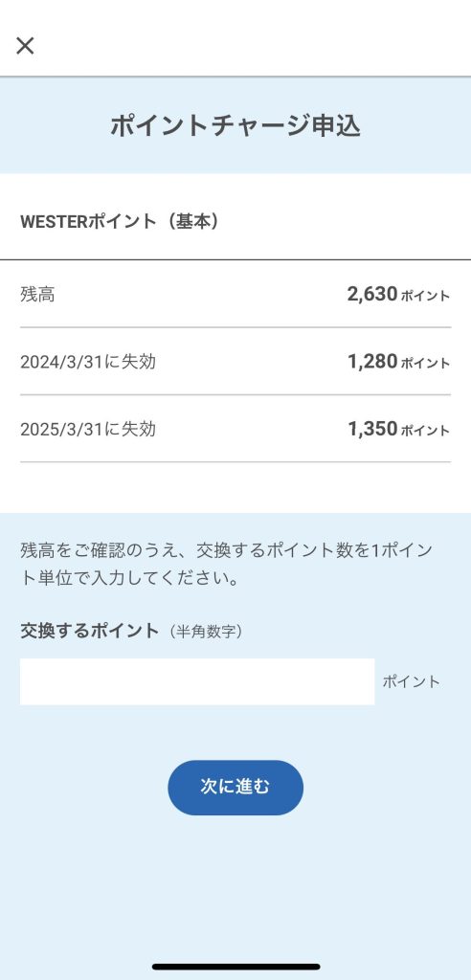471x980 pixels.
Task: Tap the 交換するポイント field label
Action: pyautogui.click(x=90, y=631)
